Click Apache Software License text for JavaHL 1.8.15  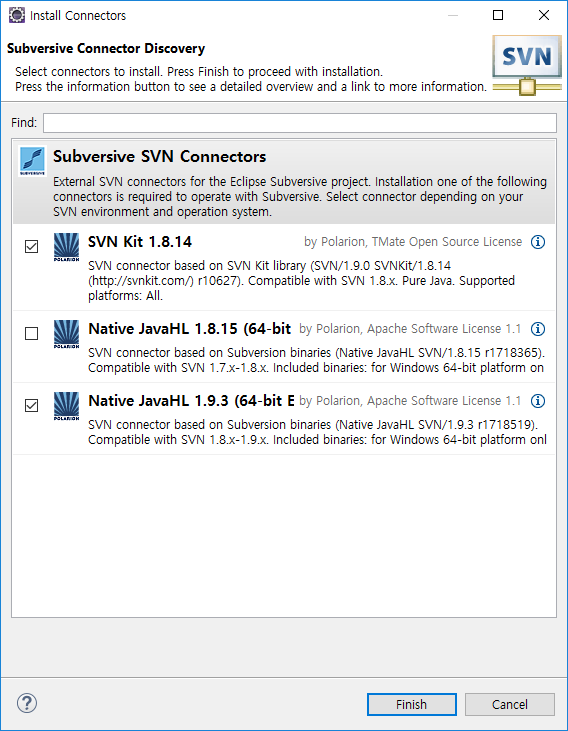pyautogui.click(x=410, y=329)
